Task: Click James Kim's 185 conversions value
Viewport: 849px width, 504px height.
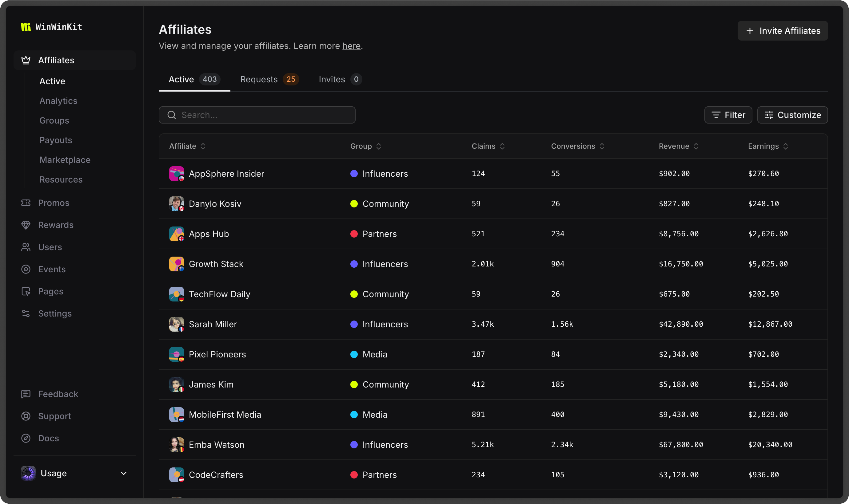Action: coord(557,384)
